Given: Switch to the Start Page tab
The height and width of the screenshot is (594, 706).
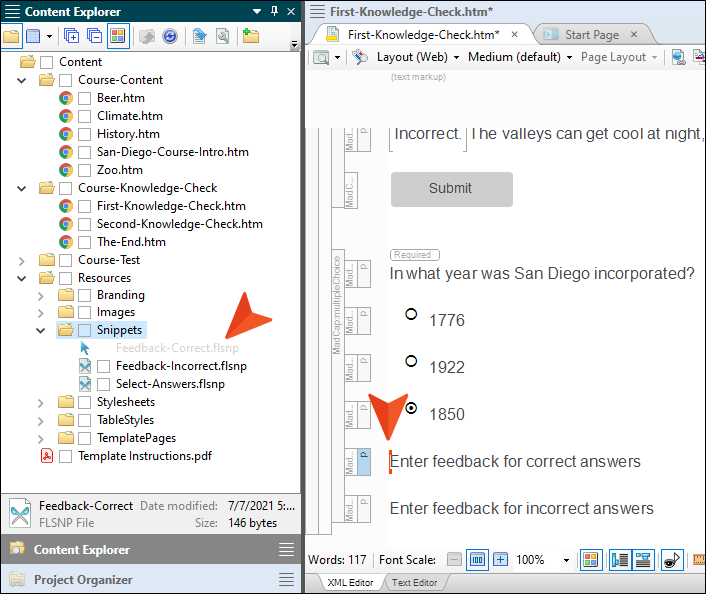Looking at the screenshot, I should click(x=592, y=35).
